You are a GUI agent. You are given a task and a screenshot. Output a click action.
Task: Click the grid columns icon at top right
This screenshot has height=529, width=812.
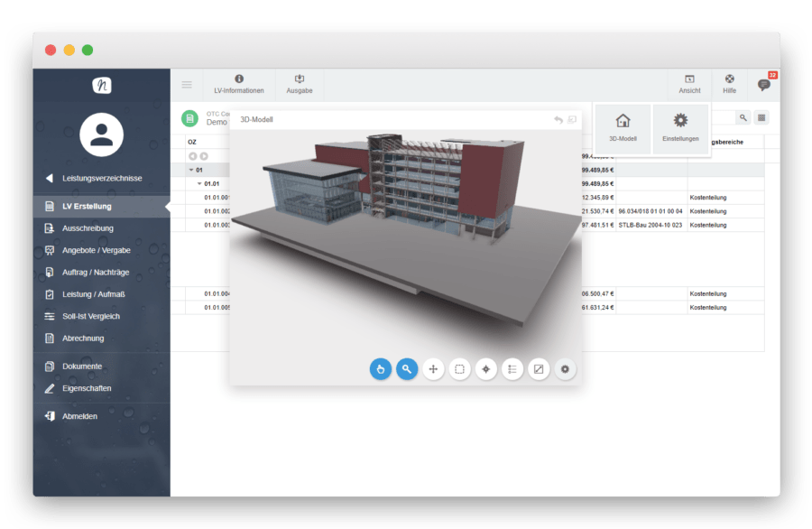click(761, 117)
